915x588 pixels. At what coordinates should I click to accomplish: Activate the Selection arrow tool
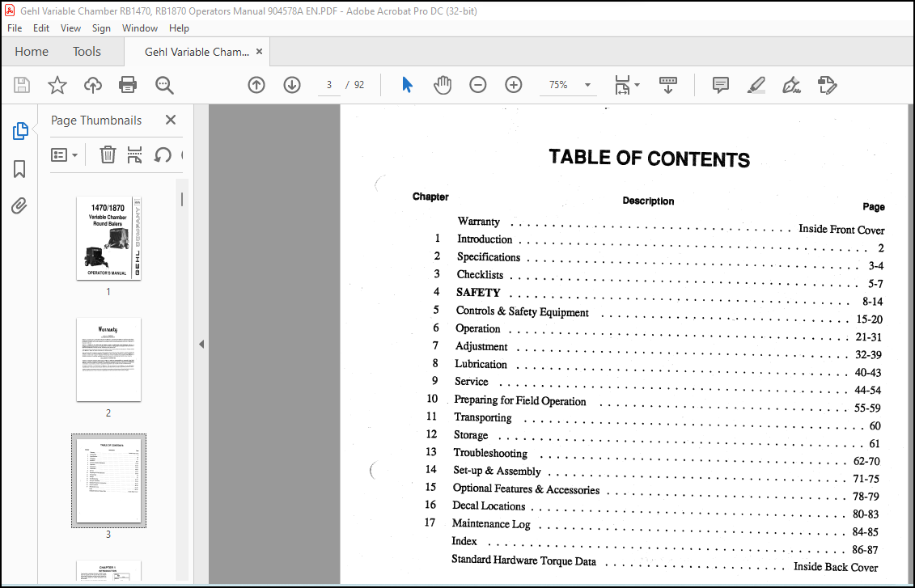(x=407, y=85)
